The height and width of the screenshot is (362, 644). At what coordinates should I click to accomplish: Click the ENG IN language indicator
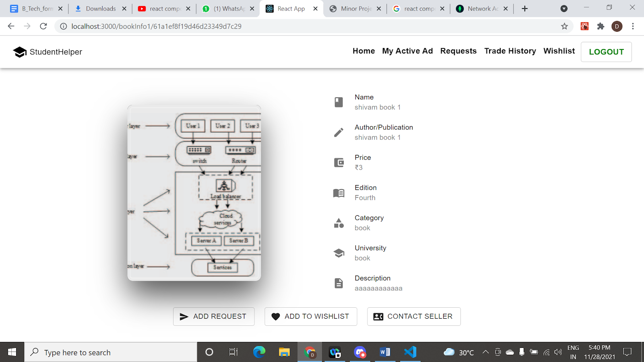click(573, 352)
